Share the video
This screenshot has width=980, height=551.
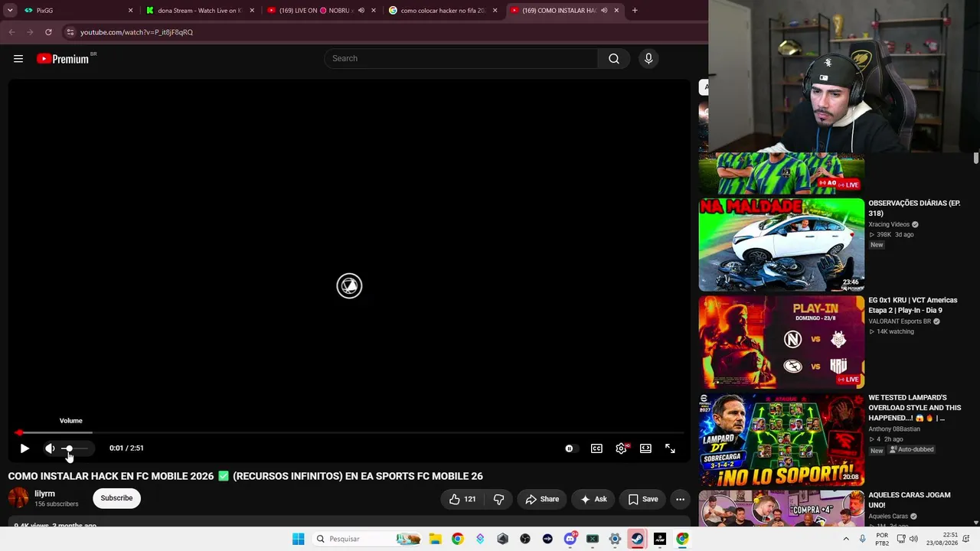pyautogui.click(x=542, y=499)
